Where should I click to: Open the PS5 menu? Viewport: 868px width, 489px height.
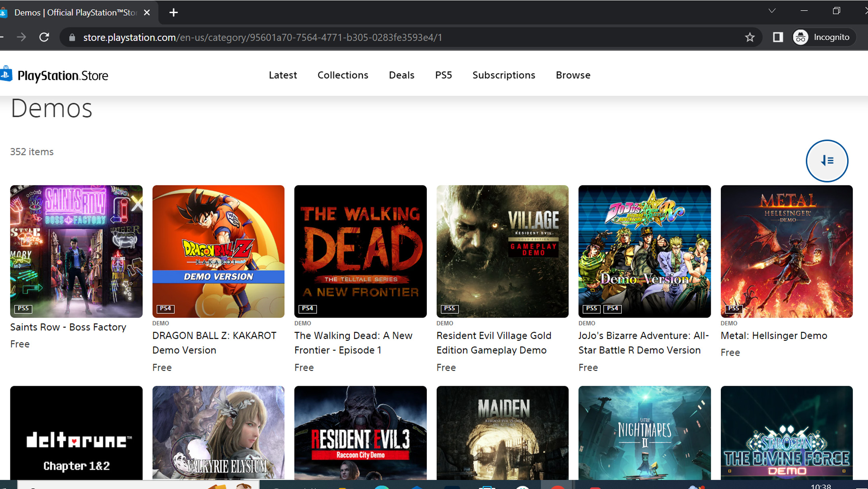point(443,75)
